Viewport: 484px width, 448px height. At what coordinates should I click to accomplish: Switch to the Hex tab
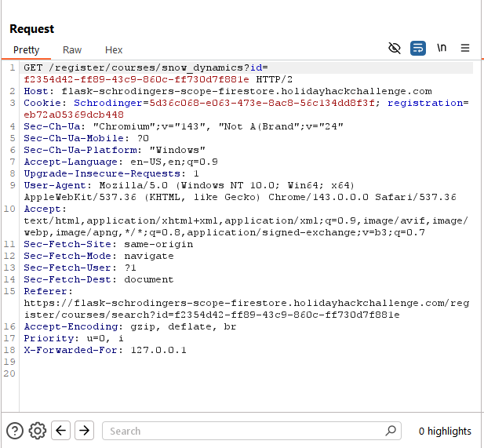pos(114,49)
